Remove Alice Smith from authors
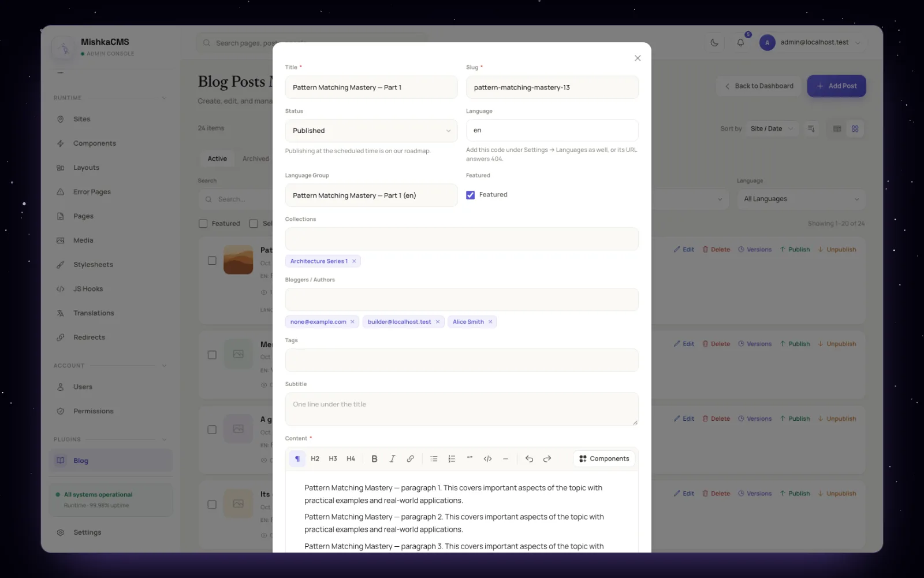This screenshot has width=924, height=578. click(490, 322)
